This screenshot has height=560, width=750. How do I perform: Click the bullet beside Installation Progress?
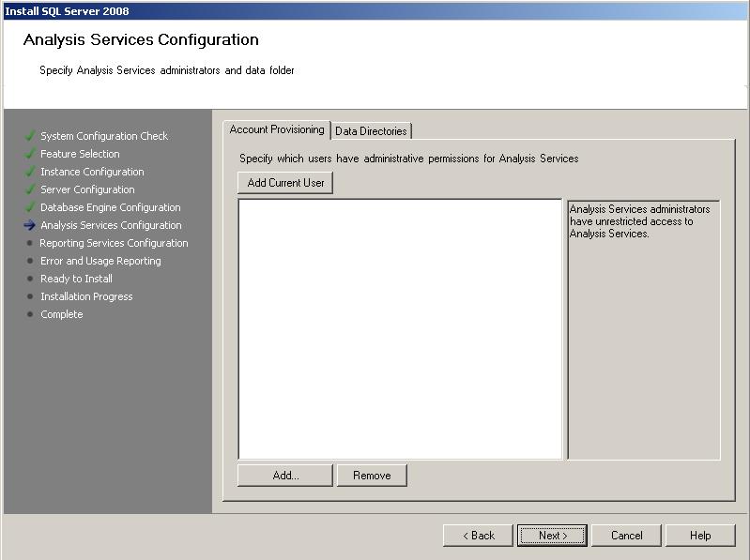pos(30,296)
